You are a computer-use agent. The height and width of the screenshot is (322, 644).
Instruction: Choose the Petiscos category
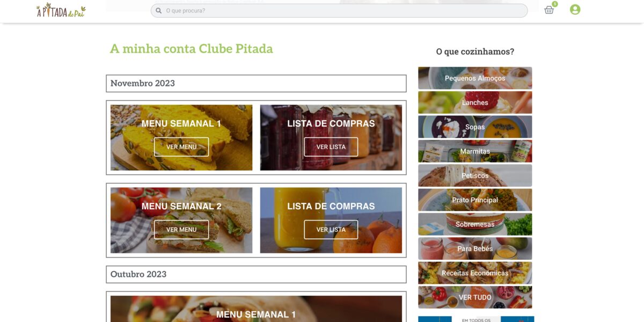[x=475, y=175]
